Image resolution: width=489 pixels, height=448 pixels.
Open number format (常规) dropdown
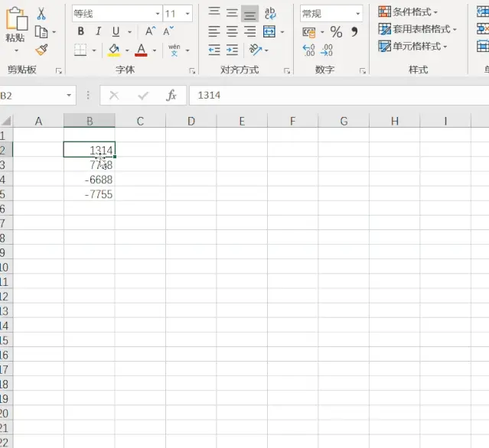[x=357, y=14]
